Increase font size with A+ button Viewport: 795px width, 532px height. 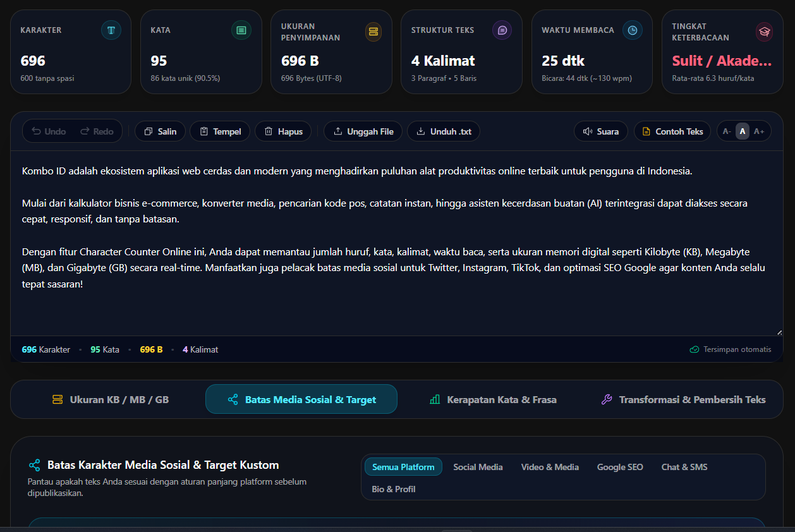(x=759, y=131)
